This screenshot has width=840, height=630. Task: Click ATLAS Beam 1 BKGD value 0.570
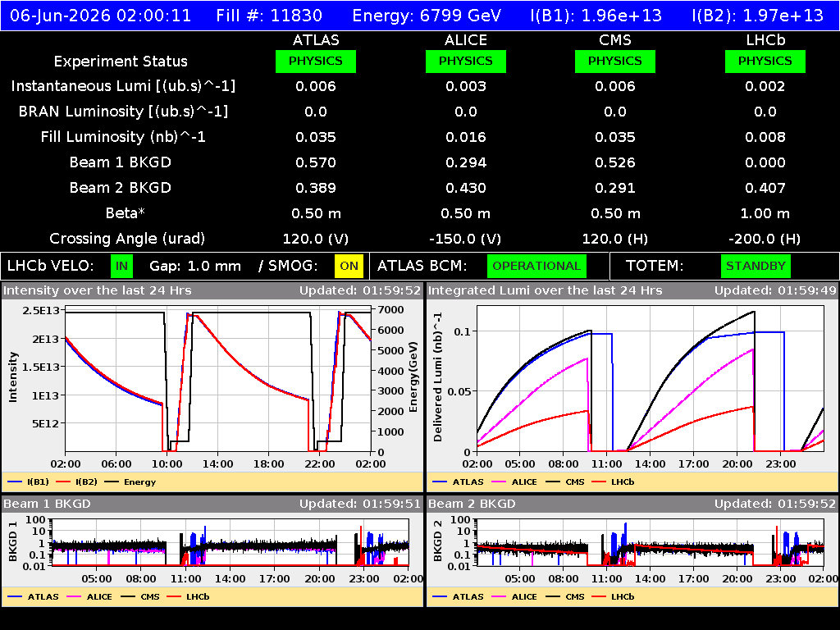[x=316, y=163]
